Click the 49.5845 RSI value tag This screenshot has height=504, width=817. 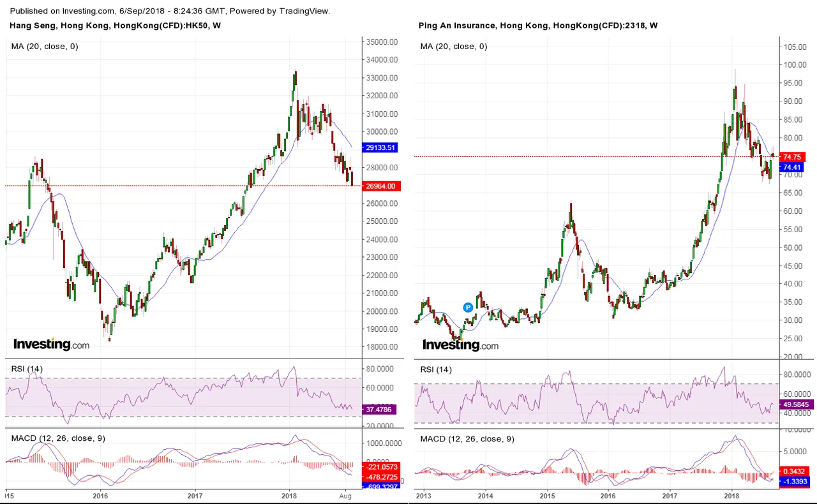point(797,404)
